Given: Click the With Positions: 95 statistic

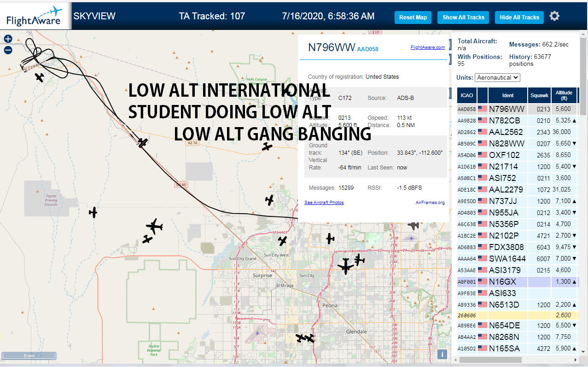Looking at the screenshot, I should 480,60.
